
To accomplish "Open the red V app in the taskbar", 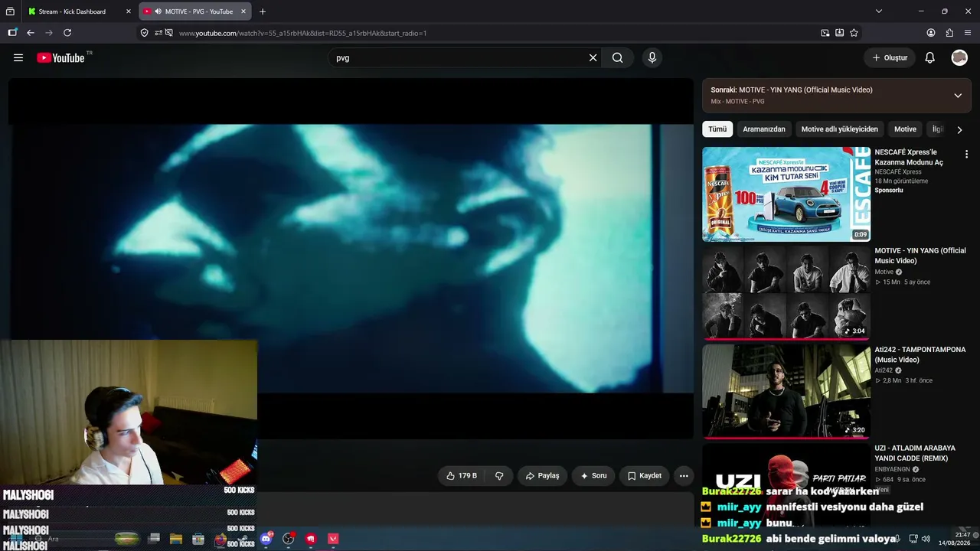I will click(333, 539).
